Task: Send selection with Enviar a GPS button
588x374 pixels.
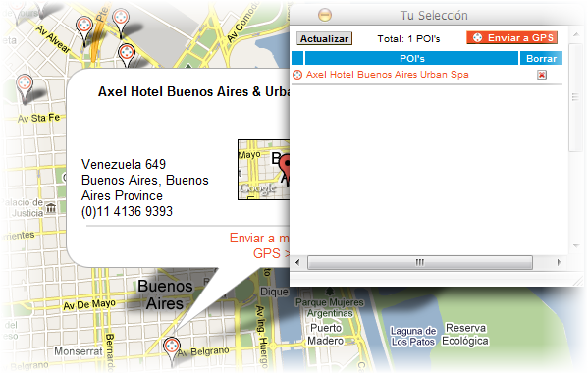Action: (x=511, y=38)
